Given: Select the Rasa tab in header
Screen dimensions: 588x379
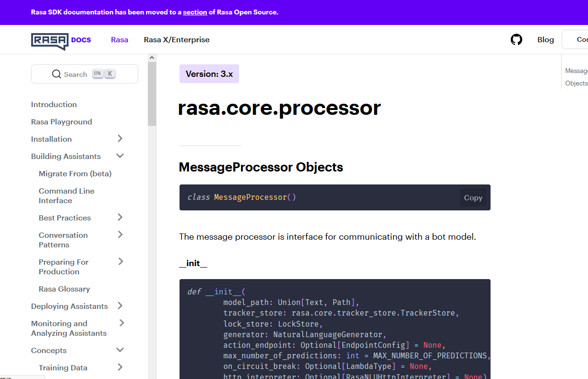Looking at the screenshot, I should [x=120, y=39].
